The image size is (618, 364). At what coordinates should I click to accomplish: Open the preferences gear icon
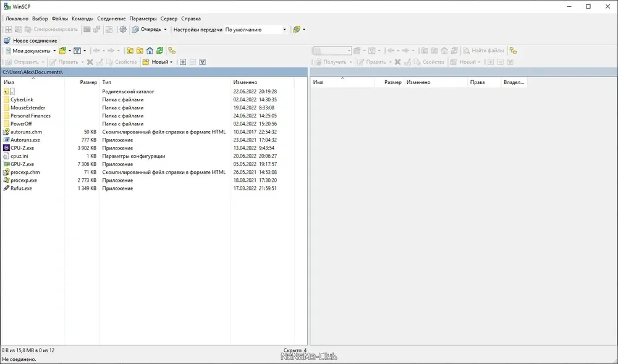[123, 30]
